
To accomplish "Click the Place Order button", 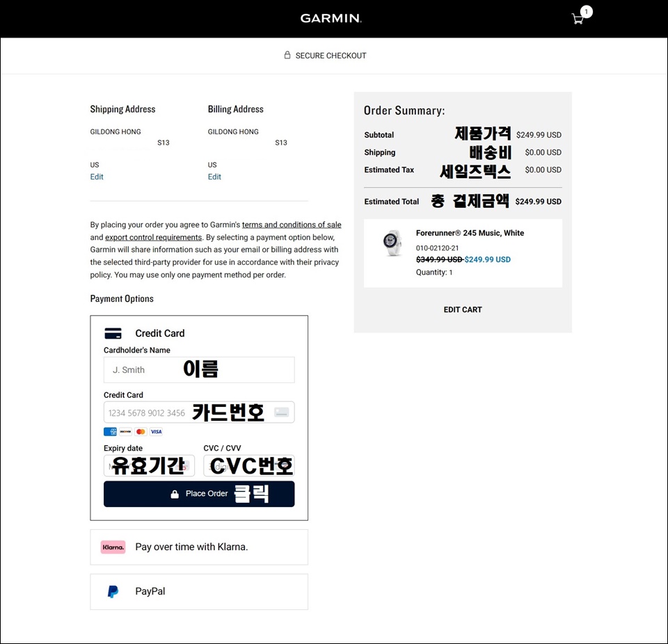I will pos(199,494).
